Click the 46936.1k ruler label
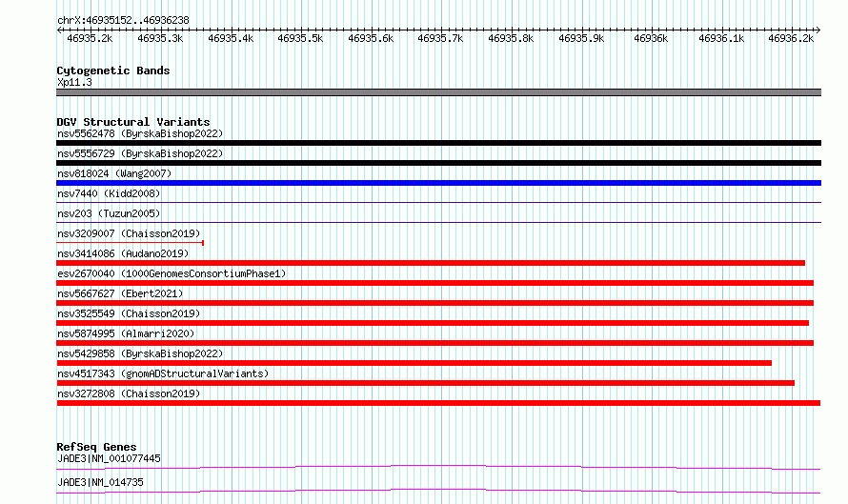Image resolution: width=848 pixels, height=504 pixels. pos(721,38)
